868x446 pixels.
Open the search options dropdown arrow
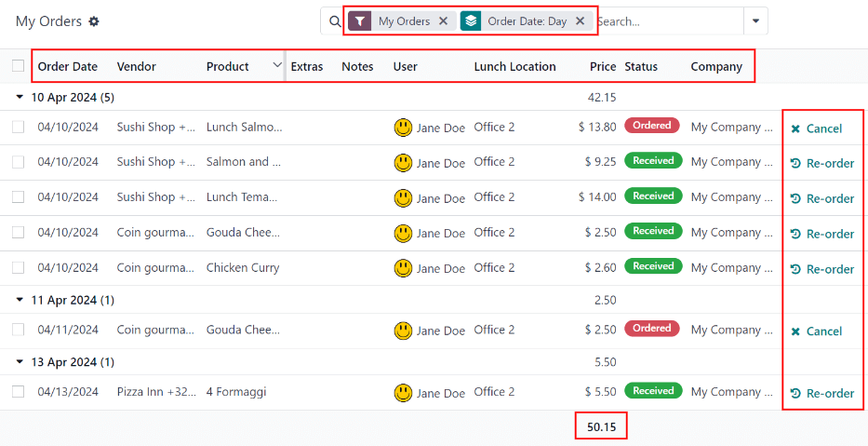754,20
